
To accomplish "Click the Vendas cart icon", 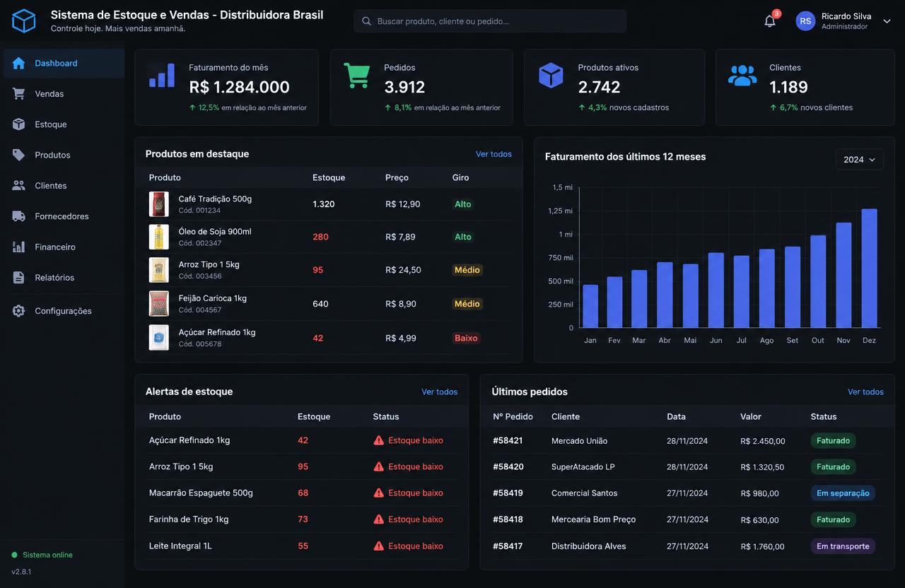I will [18, 94].
